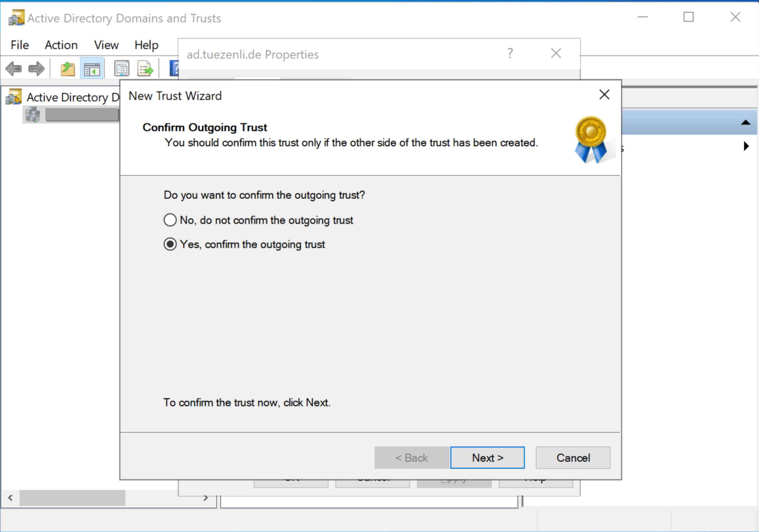Open the View menu
The width and height of the screenshot is (759, 532).
(106, 45)
